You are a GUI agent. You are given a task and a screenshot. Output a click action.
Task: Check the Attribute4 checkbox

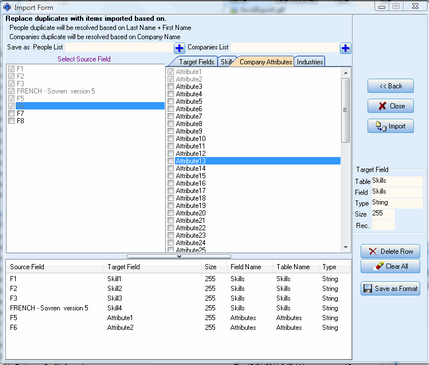pos(171,94)
